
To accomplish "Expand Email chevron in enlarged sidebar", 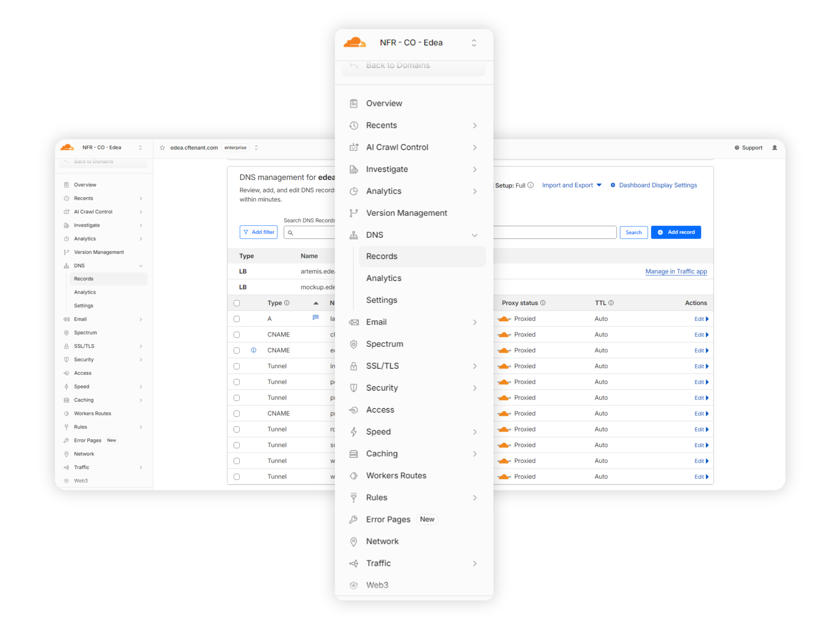I will (475, 323).
